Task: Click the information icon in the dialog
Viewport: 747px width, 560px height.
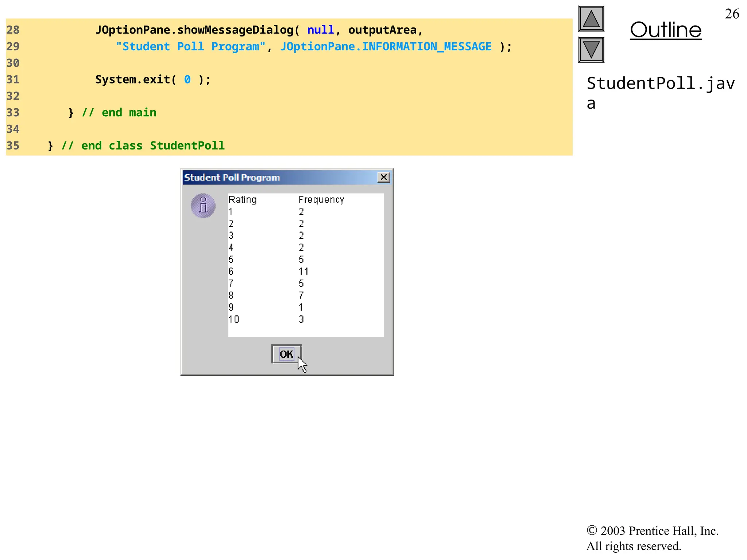Action: (203, 206)
